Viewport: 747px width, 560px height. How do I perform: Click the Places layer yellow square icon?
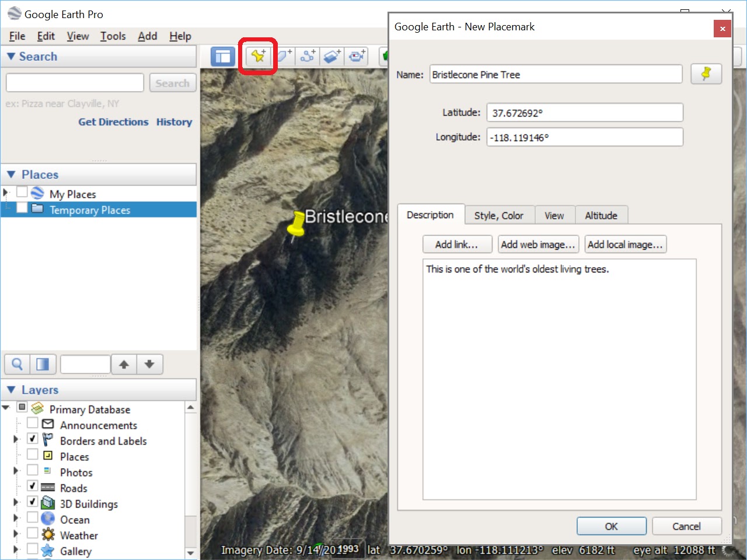pos(48,456)
